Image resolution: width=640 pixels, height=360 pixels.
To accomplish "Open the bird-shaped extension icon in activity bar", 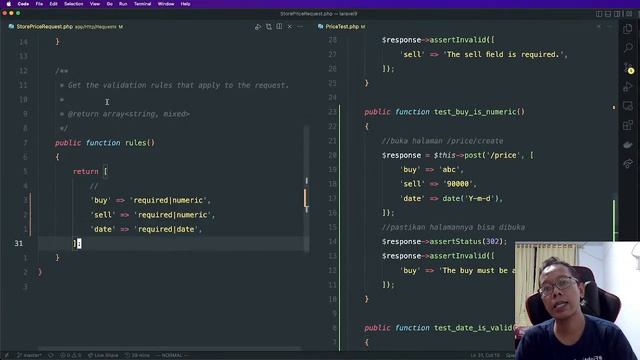I will coord(628,144).
